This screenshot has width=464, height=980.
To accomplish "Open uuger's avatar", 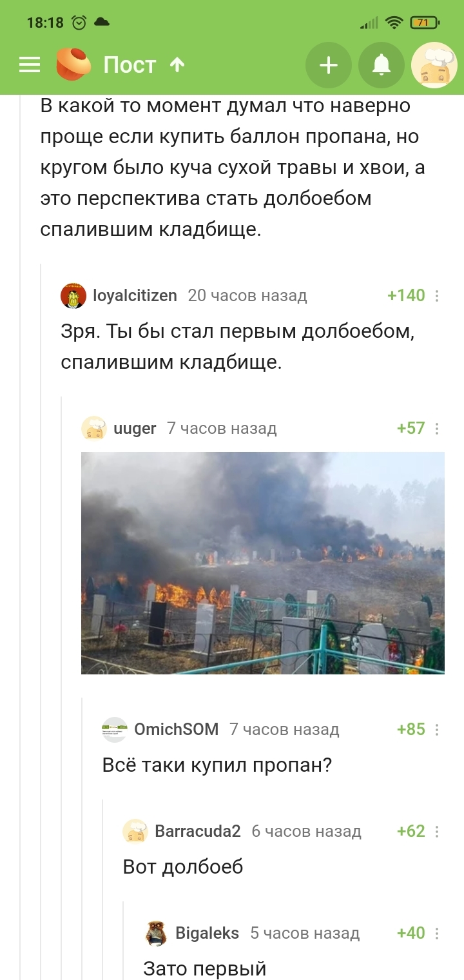I will [x=94, y=429].
